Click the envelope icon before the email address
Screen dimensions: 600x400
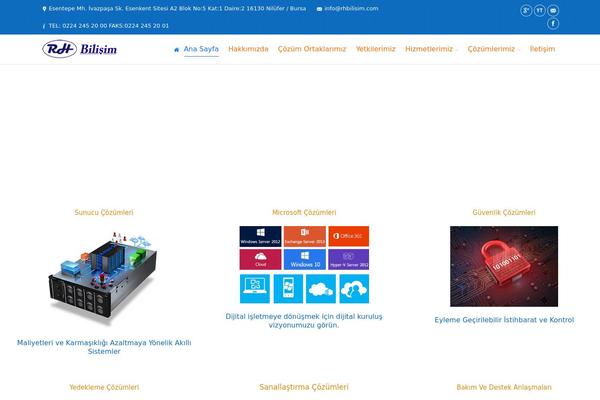tap(319, 9)
